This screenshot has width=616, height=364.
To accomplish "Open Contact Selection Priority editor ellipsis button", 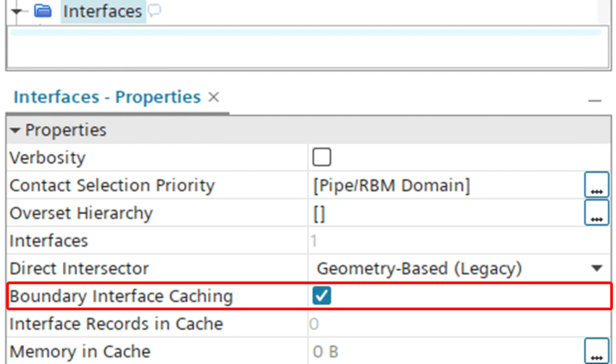I will tap(596, 185).
